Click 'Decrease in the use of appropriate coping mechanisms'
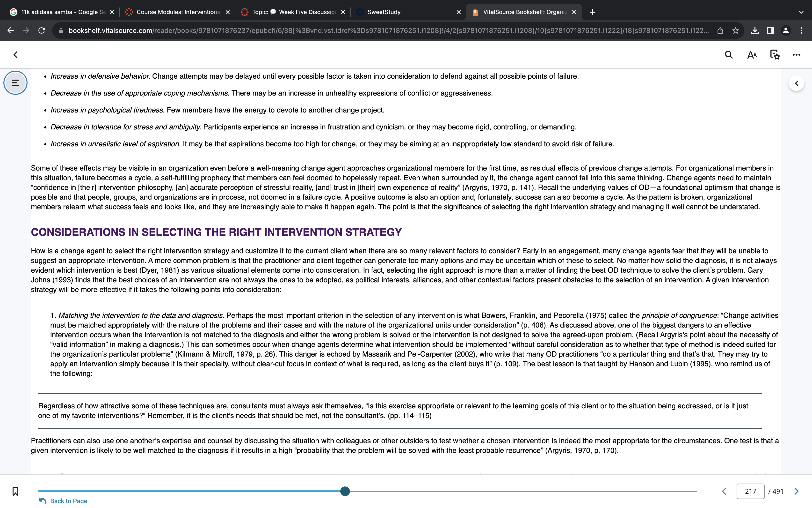The image size is (812, 508). (x=140, y=93)
